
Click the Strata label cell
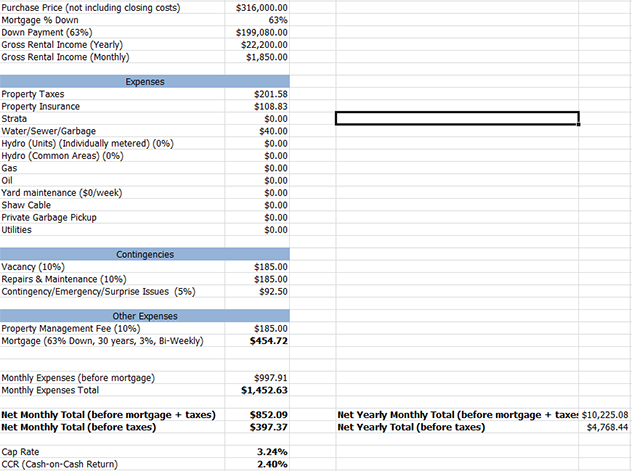click(x=14, y=119)
